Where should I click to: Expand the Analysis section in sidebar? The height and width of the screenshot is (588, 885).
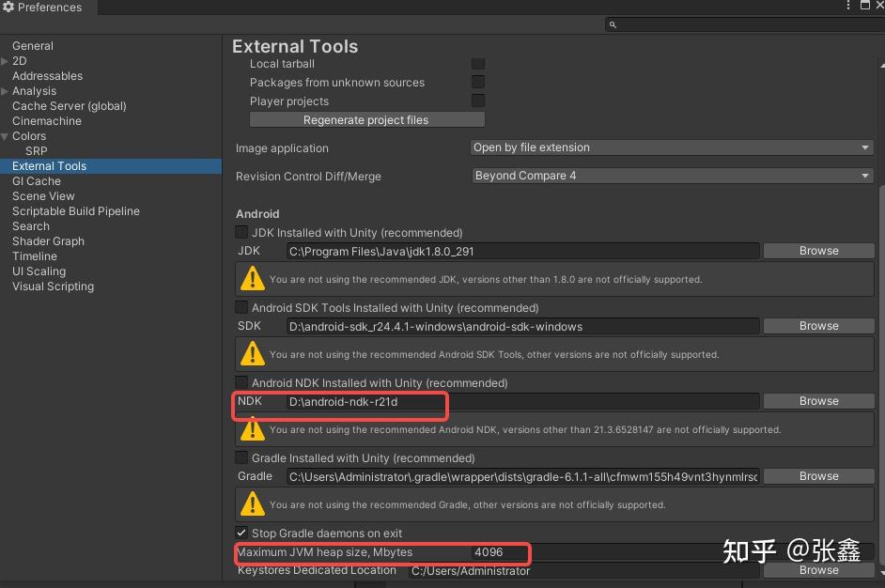(6, 91)
